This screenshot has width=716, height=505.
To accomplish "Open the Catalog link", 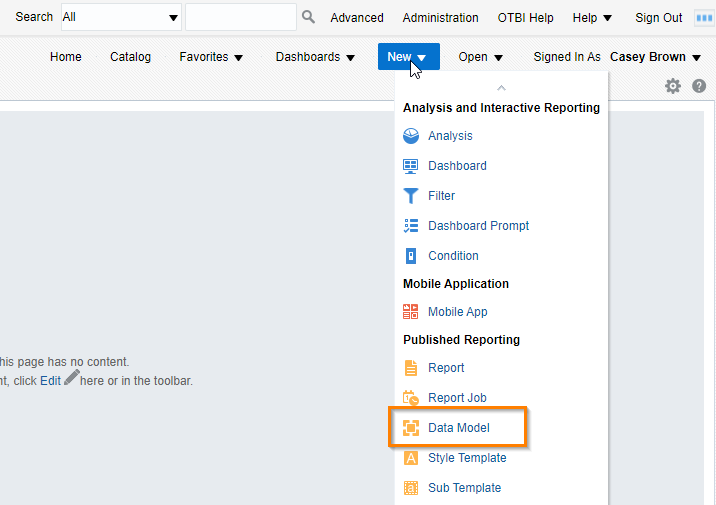I will [x=131, y=57].
